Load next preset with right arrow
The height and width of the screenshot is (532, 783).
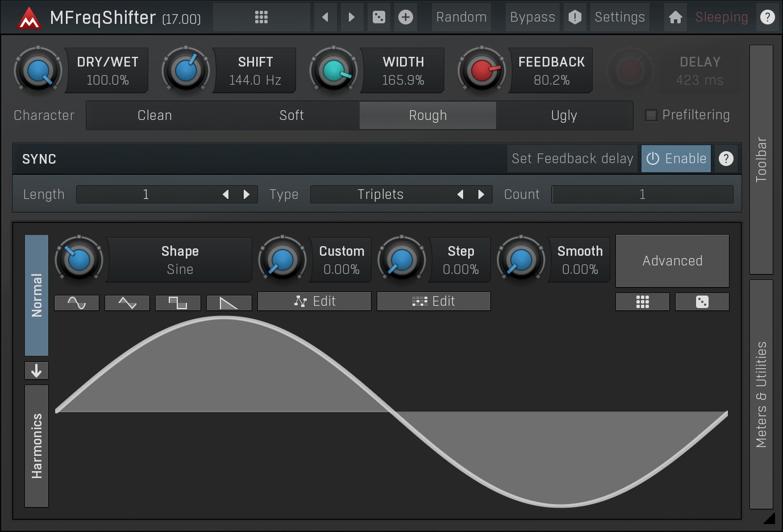351,17
